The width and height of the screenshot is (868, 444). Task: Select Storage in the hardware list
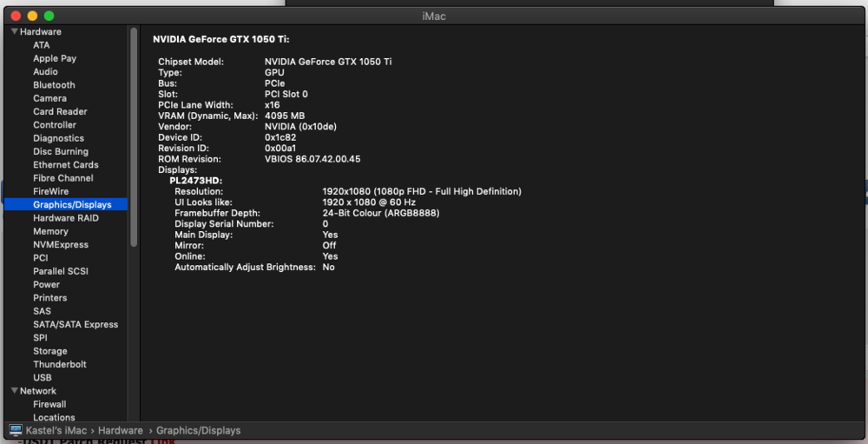(49, 351)
